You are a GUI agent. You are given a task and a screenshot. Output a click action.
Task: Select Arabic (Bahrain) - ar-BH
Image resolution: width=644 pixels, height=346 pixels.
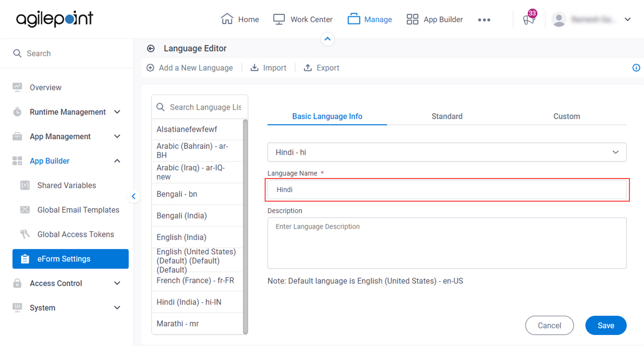point(197,150)
